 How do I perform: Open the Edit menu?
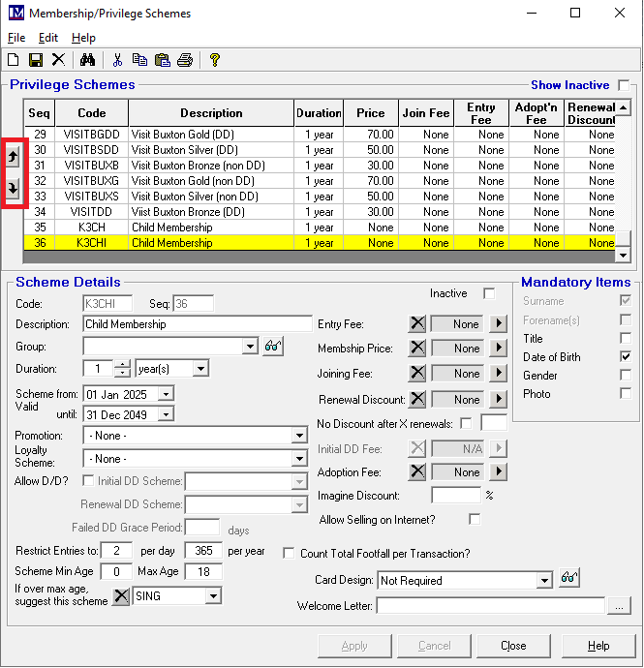[48, 38]
